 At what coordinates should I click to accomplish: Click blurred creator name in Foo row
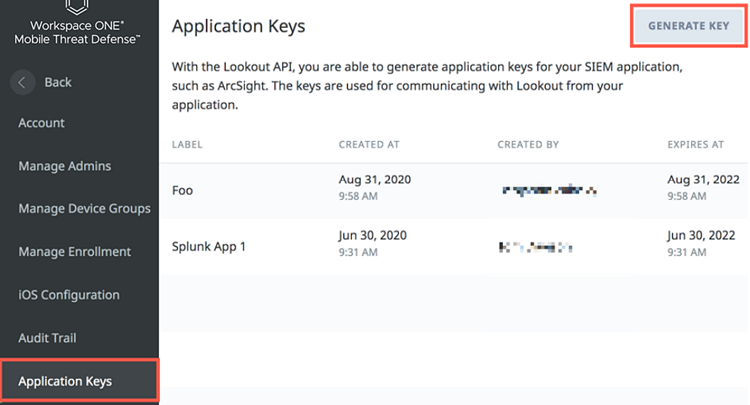(x=549, y=191)
